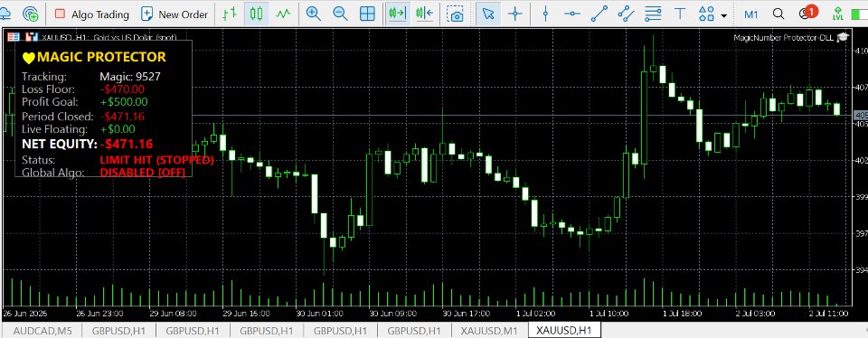
Task: Open search with the magnifier icon
Action: tap(778, 14)
